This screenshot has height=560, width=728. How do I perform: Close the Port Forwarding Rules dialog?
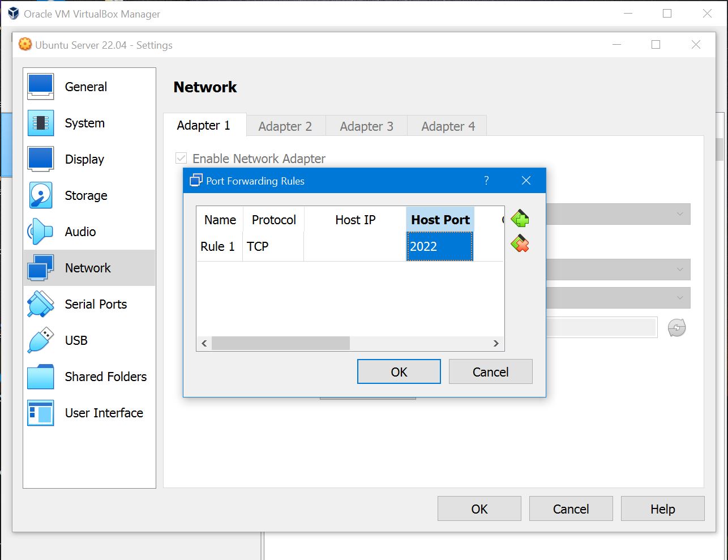coord(526,181)
